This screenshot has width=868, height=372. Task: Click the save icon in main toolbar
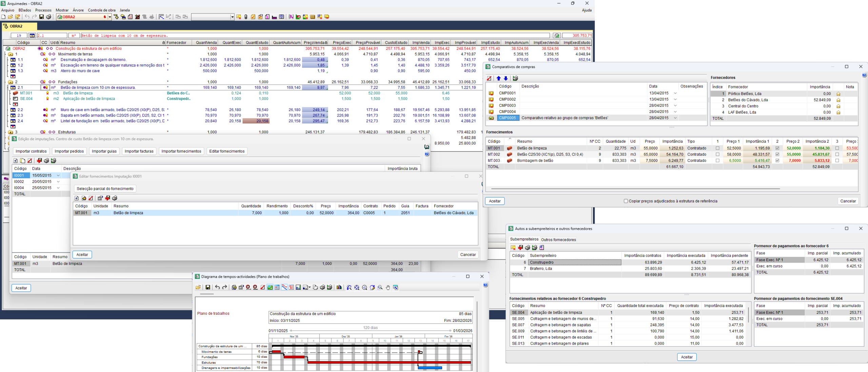point(41,17)
